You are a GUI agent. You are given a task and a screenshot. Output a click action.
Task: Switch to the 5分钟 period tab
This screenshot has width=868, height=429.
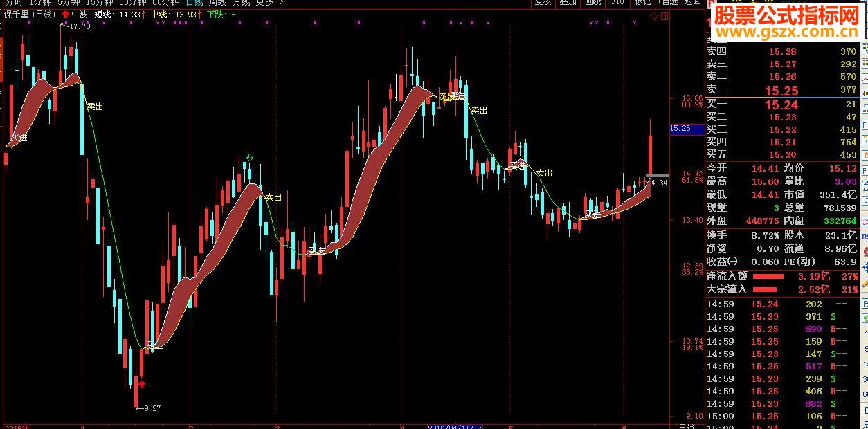[70, 2]
